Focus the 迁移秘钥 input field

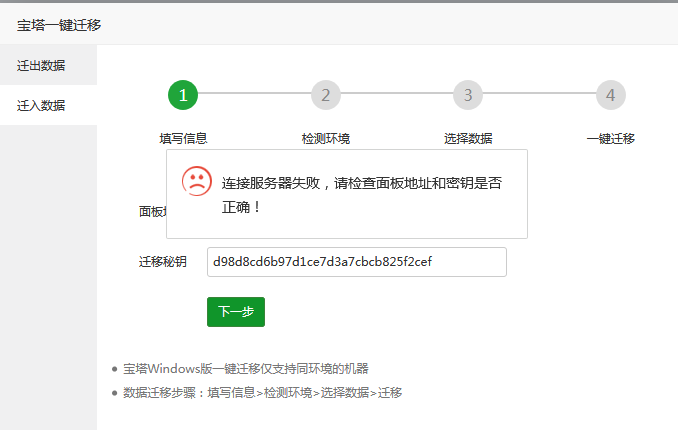click(357, 262)
